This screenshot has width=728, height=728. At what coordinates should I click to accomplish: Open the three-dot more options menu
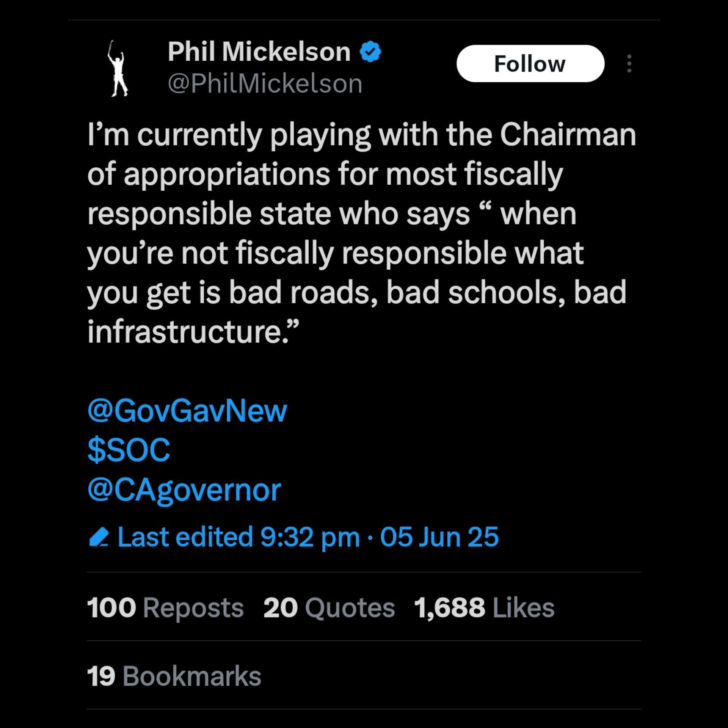(629, 64)
